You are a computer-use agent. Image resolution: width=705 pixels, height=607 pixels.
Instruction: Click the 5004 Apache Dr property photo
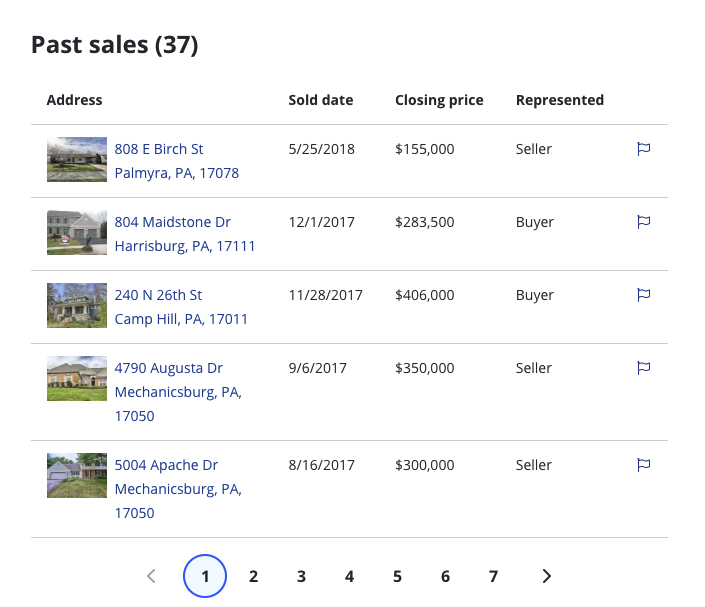tap(77, 475)
